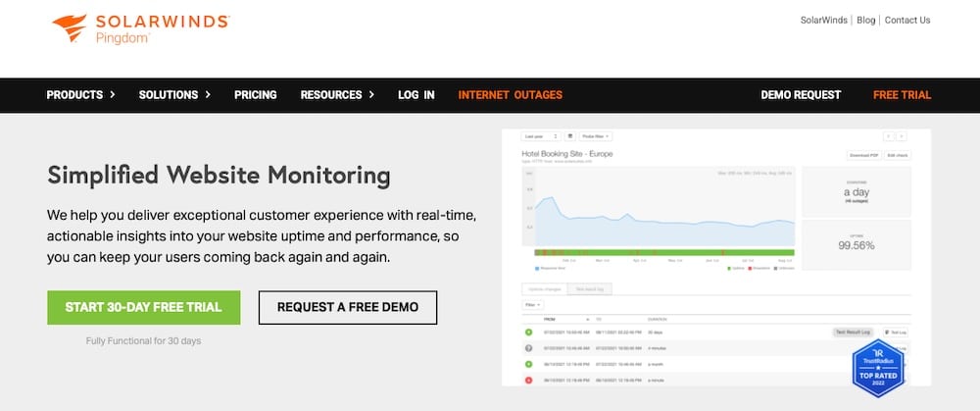The width and height of the screenshot is (980, 411).
Task: Open the Blog link
Action: pos(865,20)
